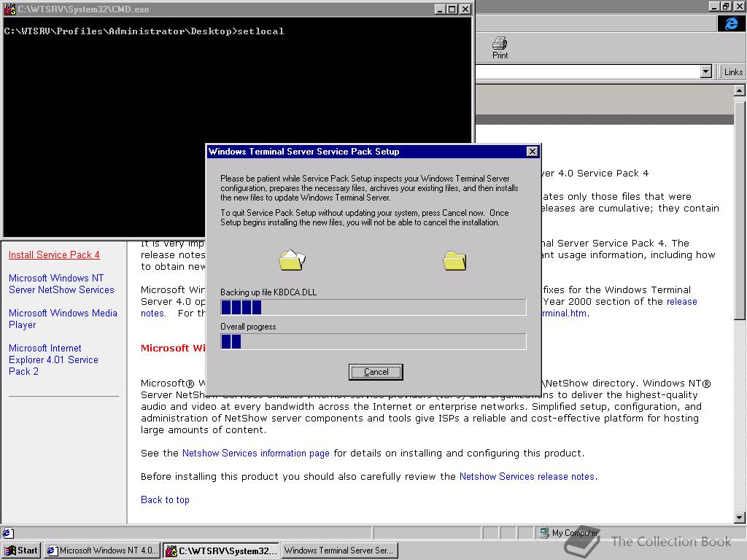
Task: Click the Internet Explorer logo icon
Action: pyautogui.click(x=731, y=23)
